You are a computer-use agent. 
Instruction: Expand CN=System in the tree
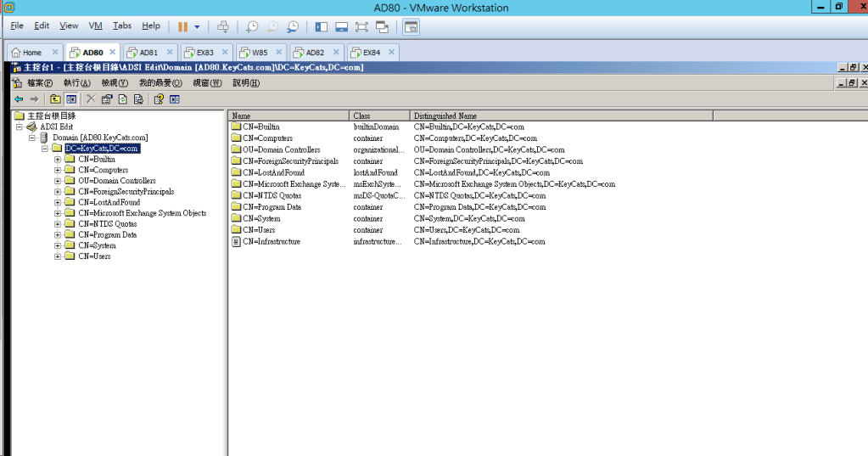point(58,245)
